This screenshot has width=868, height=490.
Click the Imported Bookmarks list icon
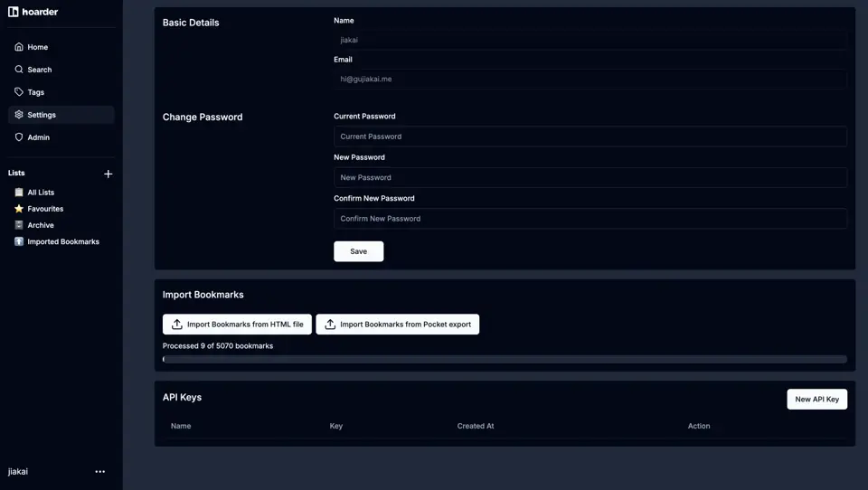19,241
